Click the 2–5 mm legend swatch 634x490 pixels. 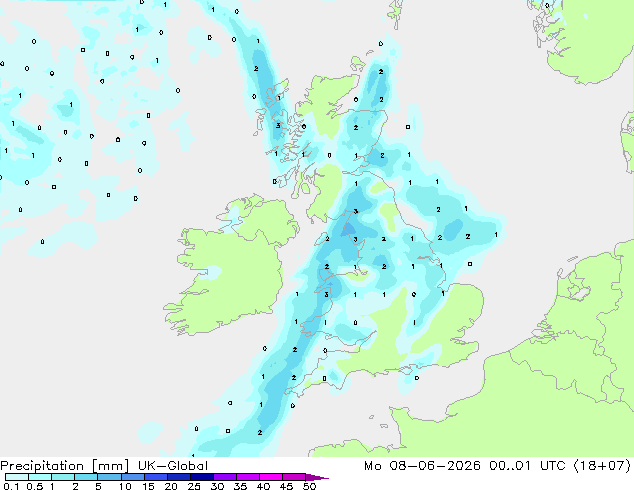pos(86,477)
